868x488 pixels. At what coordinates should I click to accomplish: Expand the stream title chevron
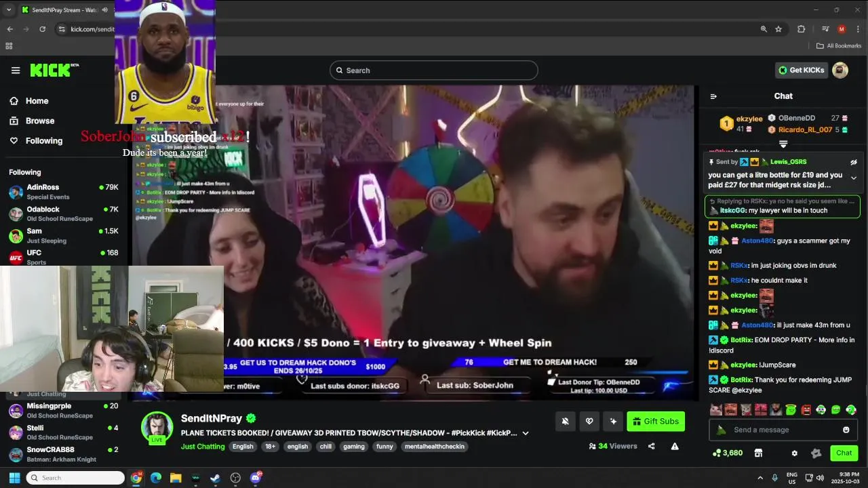[526, 433]
